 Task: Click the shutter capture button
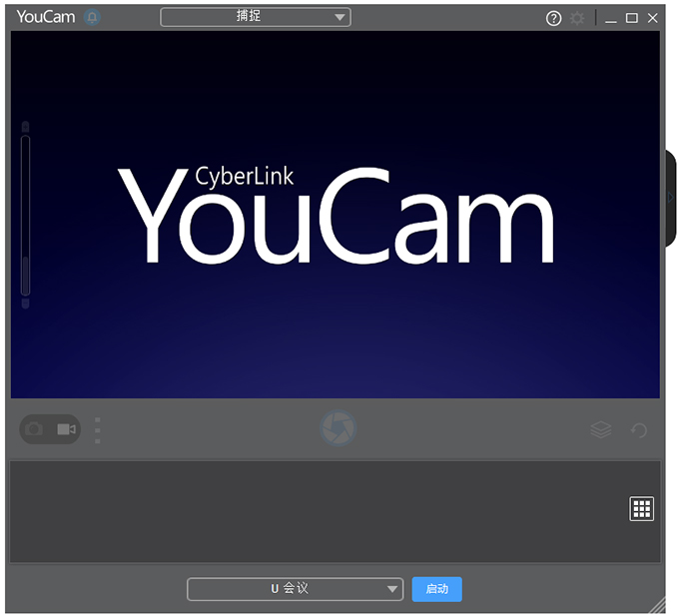339,428
